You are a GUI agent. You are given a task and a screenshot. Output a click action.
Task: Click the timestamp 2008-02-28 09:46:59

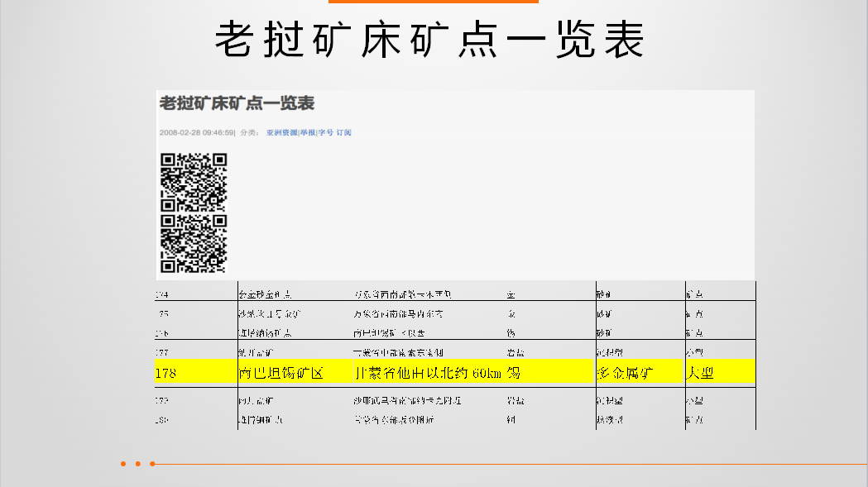point(196,132)
